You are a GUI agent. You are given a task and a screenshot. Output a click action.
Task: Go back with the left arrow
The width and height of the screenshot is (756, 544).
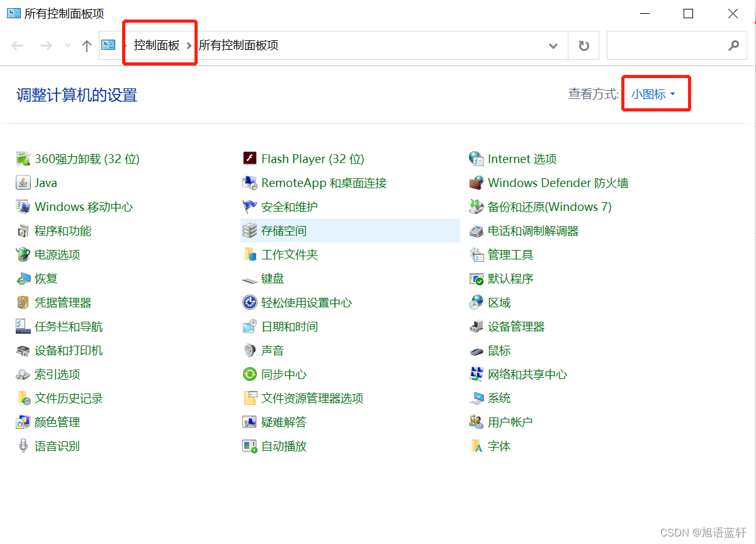pos(18,45)
